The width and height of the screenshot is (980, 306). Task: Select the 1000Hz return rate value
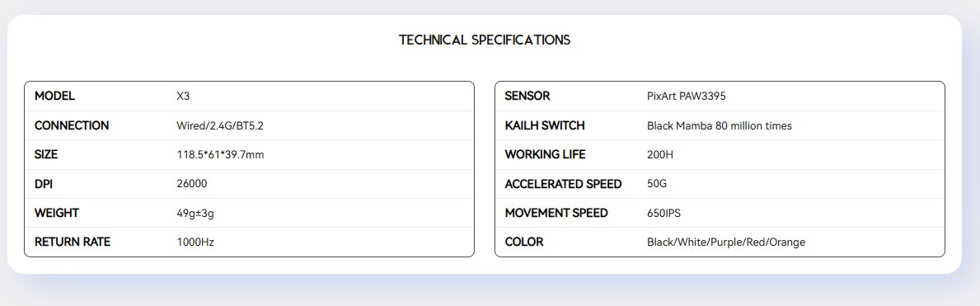point(195,242)
